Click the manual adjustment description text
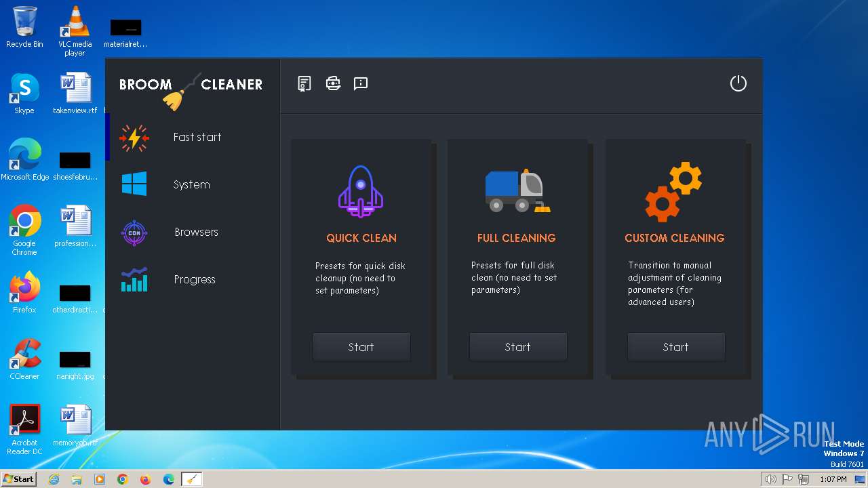Viewport: 868px width, 488px height. click(x=675, y=283)
